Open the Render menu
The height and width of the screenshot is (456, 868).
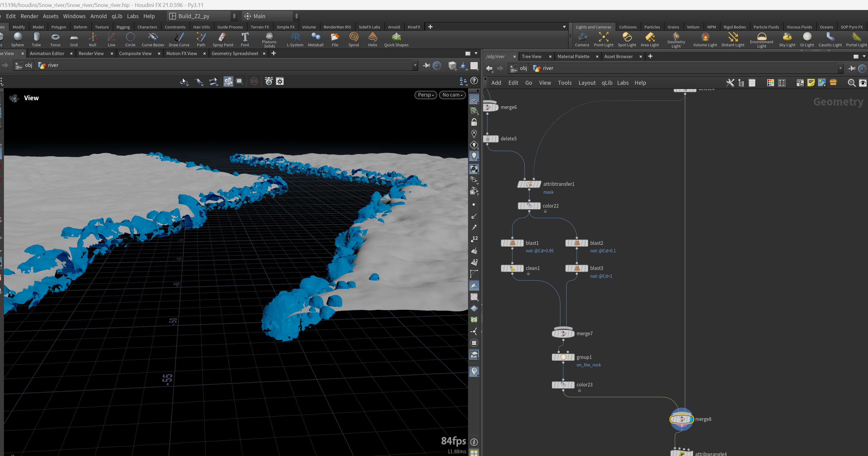[29, 16]
